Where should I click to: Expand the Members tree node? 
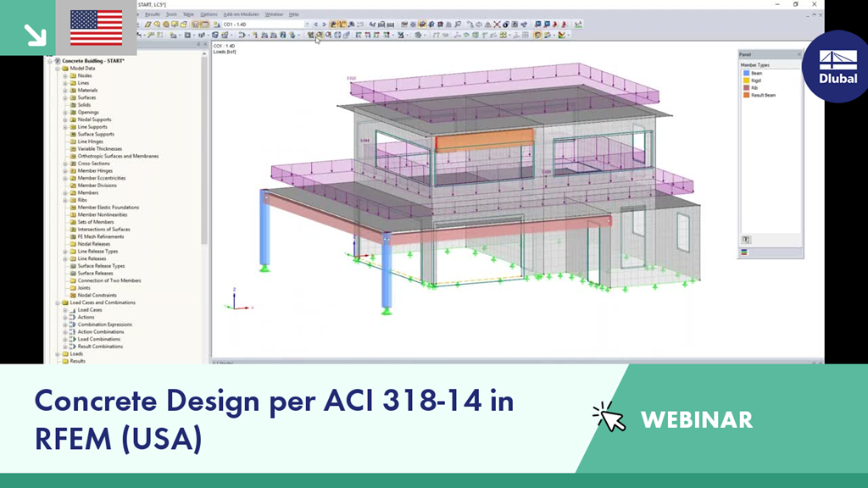click(64, 193)
